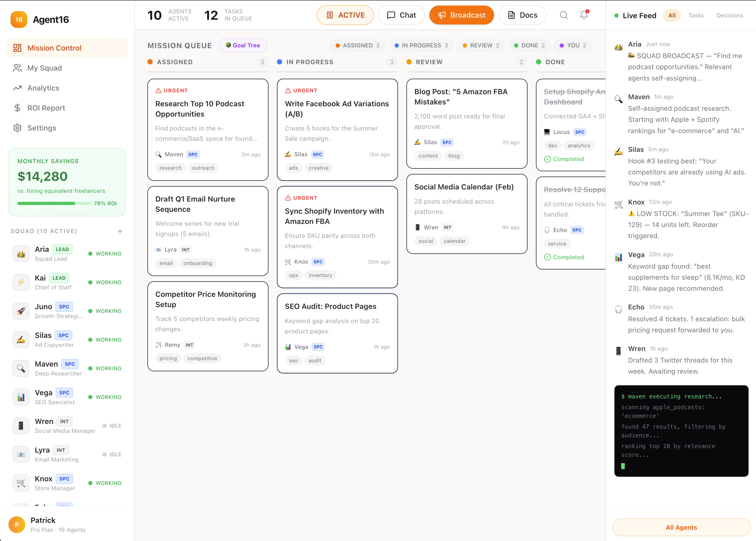
Task: Expand the All Agents list
Action: coord(681,527)
